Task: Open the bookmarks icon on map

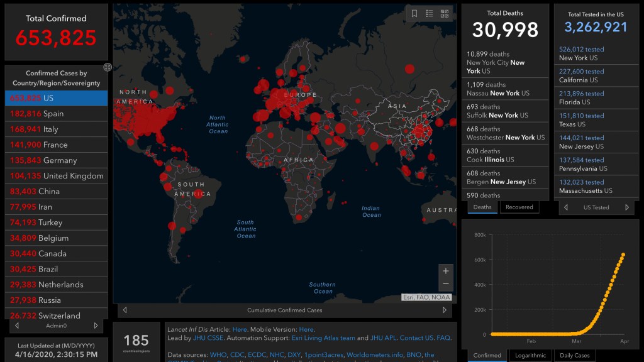Action: [414, 14]
